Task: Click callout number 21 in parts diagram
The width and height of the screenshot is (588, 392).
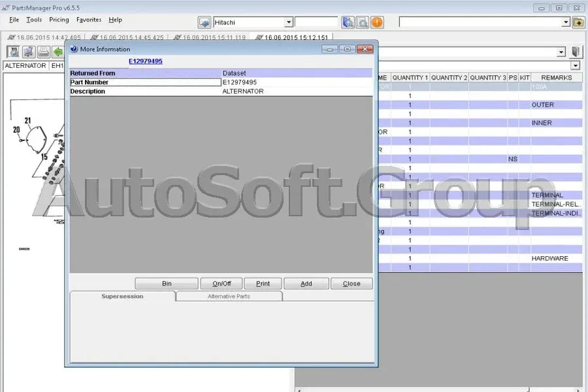Action: (x=27, y=120)
